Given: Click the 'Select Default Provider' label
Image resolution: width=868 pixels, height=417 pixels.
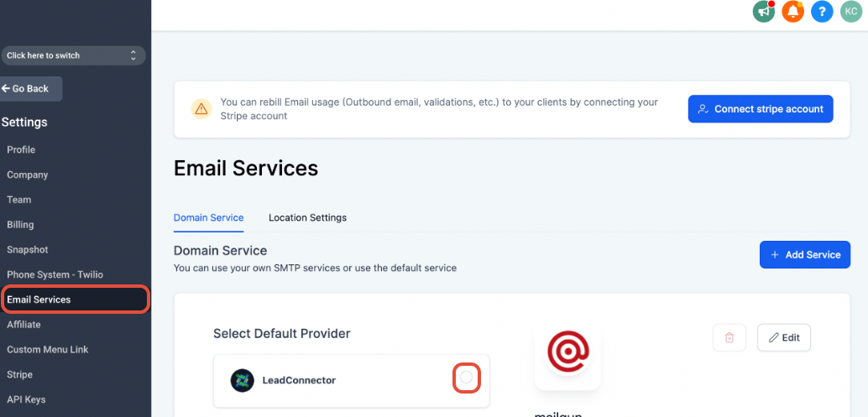Looking at the screenshot, I should coord(282,333).
